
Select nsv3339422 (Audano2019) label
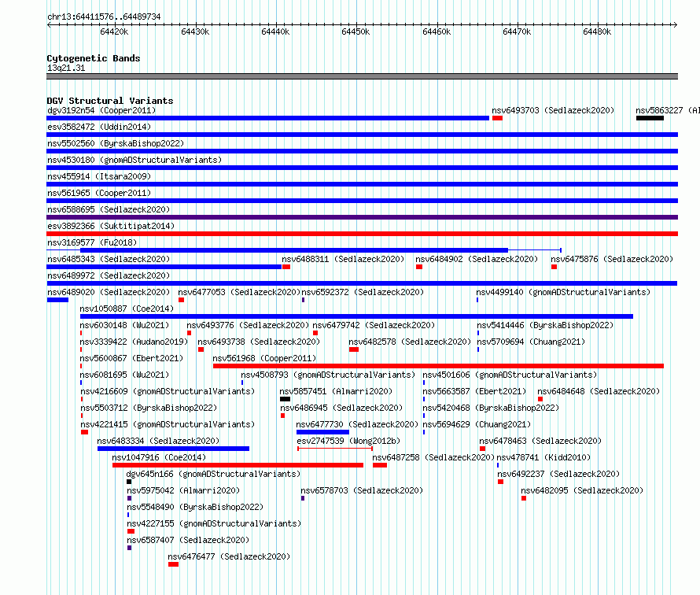[x=134, y=342]
